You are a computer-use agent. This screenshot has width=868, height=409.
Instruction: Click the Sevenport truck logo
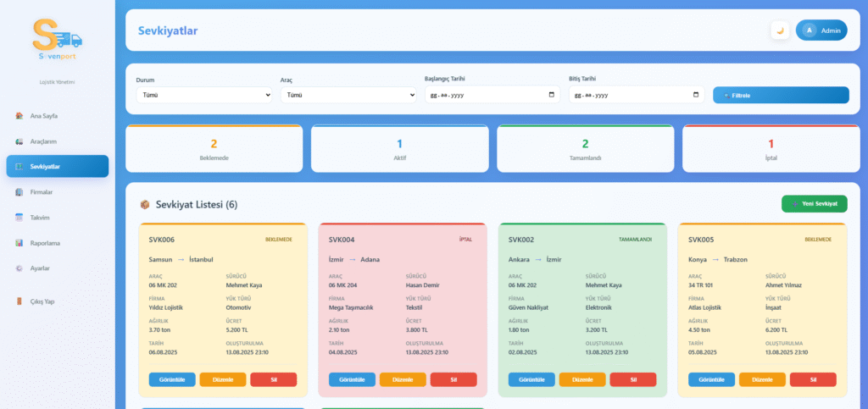pos(57,39)
